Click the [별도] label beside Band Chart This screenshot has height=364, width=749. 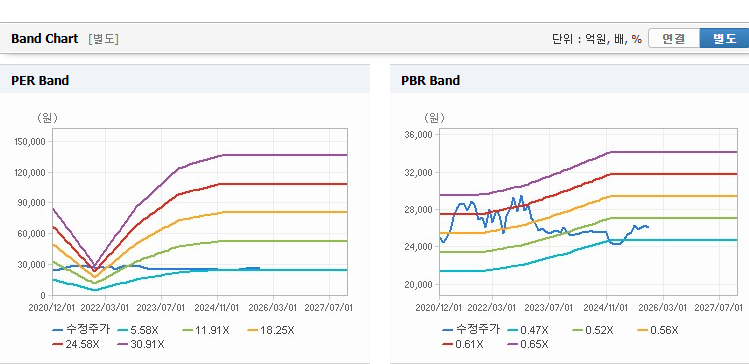click(103, 39)
